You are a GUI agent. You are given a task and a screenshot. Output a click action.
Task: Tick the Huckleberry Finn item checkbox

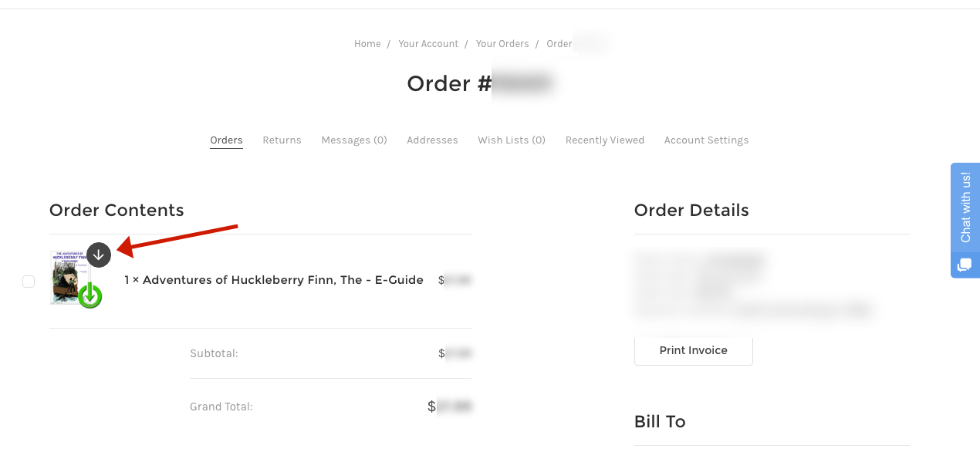(29, 282)
